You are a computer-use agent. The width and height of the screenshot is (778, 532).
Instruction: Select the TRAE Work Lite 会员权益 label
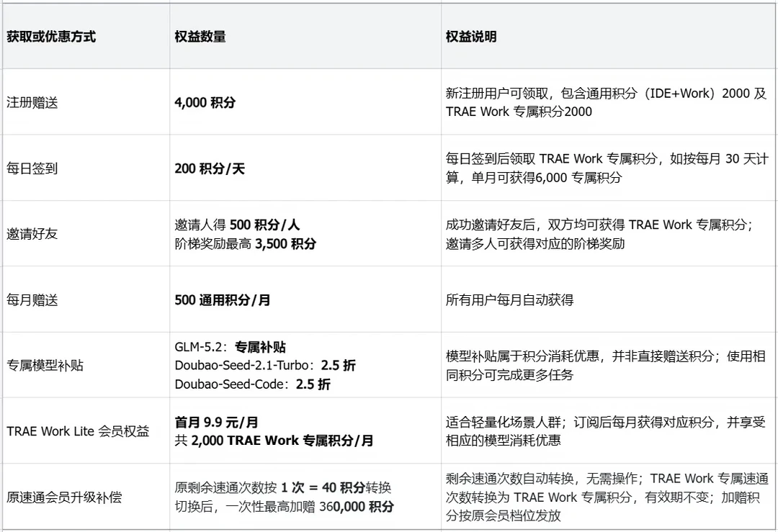pyautogui.click(x=78, y=431)
